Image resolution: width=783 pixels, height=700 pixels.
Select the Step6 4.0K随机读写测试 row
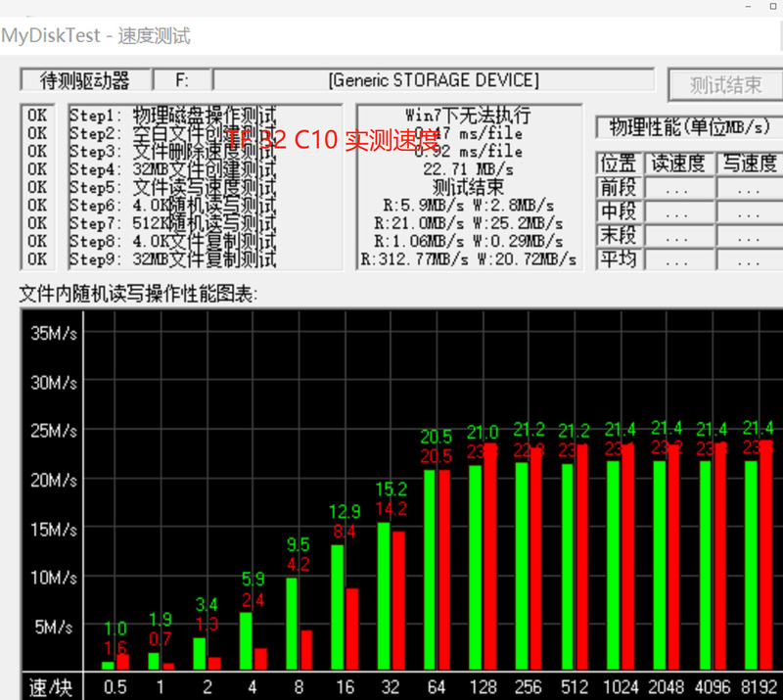coord(173,206)
